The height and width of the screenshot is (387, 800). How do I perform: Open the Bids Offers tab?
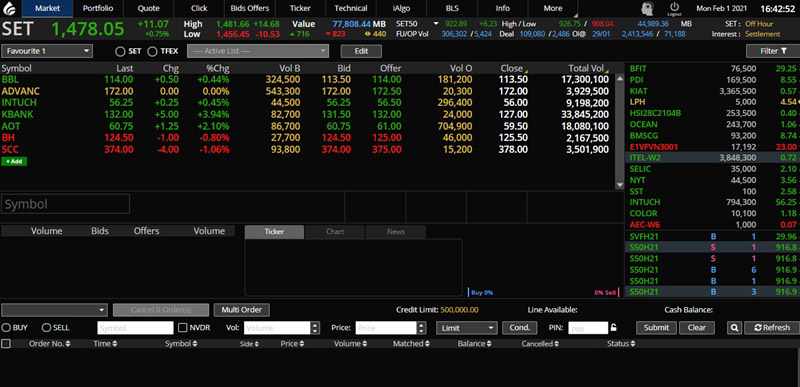pyautogui.click(x=250, y=8)
